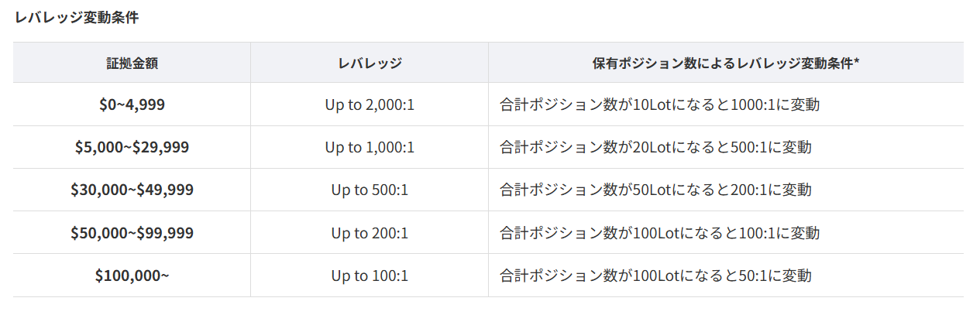The image size is (980, 315).
Task: Click the Up to 500:1 leverage cell
Action: click(370, 190)
